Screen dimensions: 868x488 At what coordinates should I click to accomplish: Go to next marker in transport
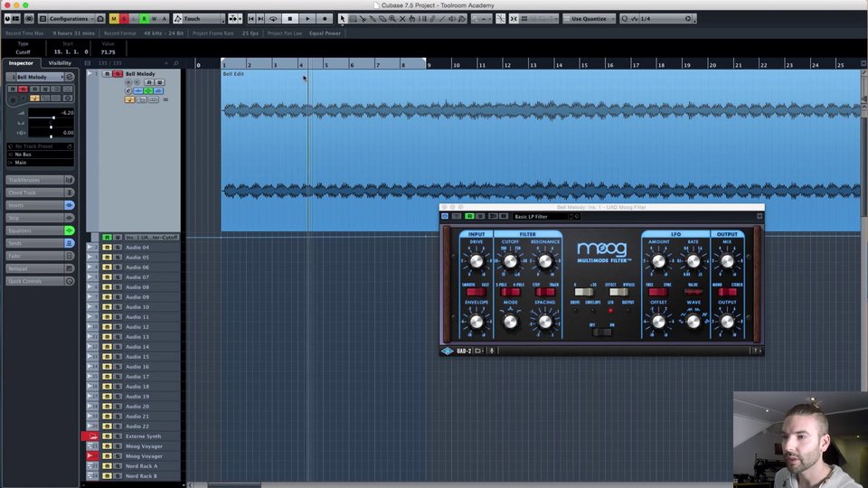coord(260,19)
